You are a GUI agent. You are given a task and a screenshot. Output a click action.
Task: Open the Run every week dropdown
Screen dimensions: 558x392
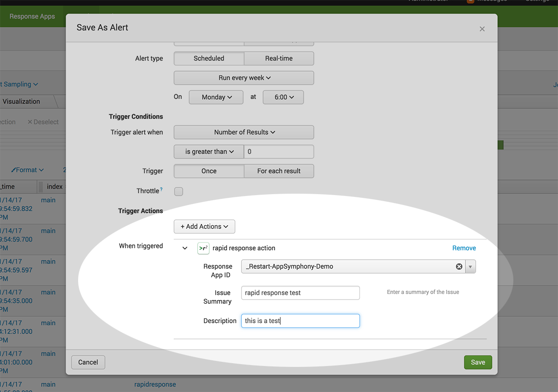pyautogui.click(x=244, y=78)
